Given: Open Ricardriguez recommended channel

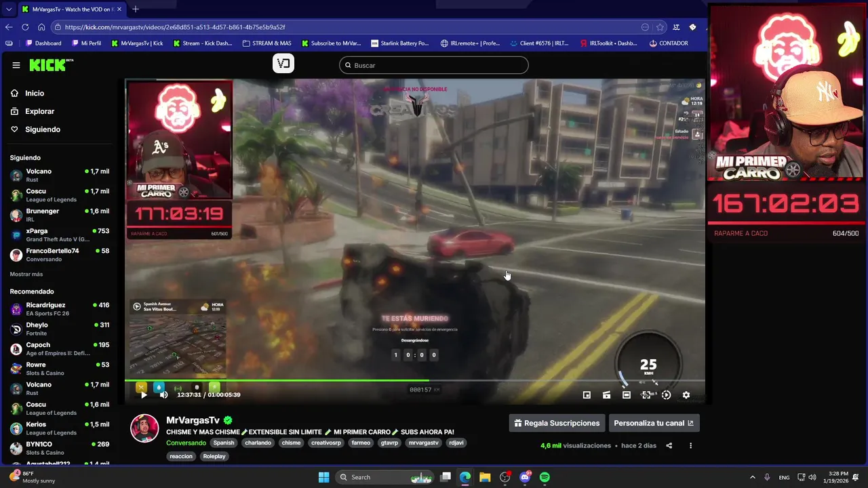Looking at the screenshot, I should (x=60, y=309).
